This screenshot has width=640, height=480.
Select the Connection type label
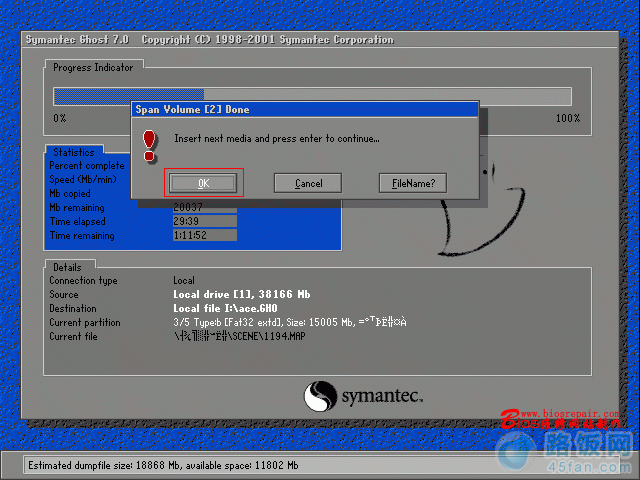[x=83, y=280]
